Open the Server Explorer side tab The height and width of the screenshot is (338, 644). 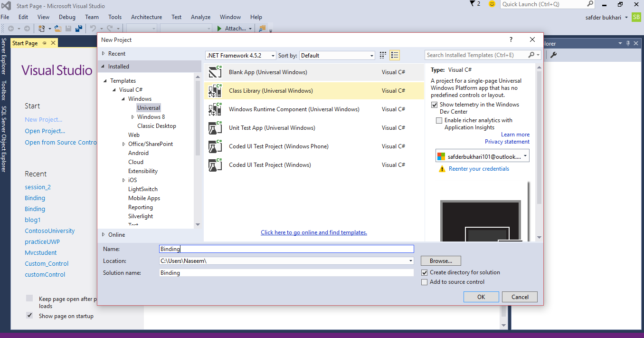4,57
